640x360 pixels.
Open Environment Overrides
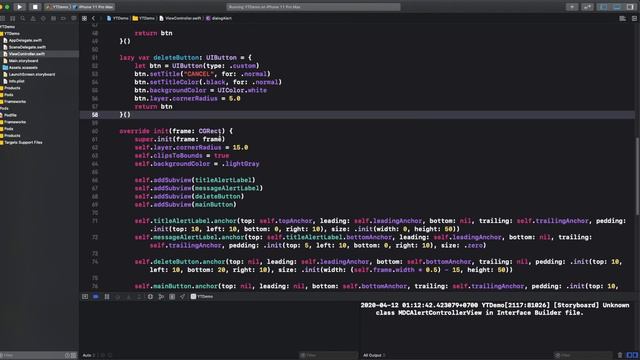(x=172, y=297)
